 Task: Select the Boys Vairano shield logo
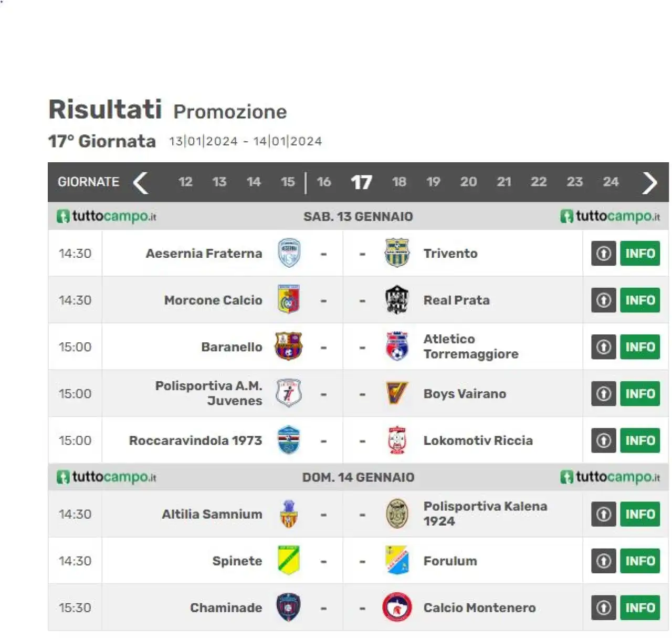(x=397, y=393)
